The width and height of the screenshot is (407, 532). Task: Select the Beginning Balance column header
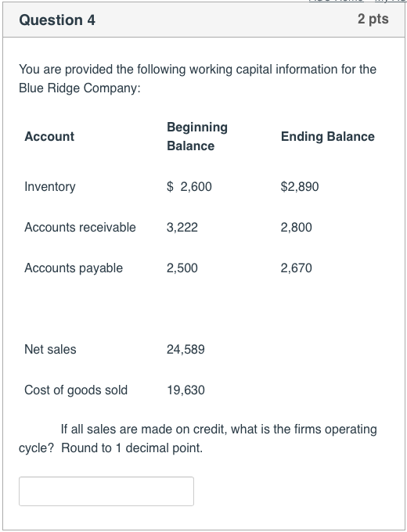pos(197,136)
